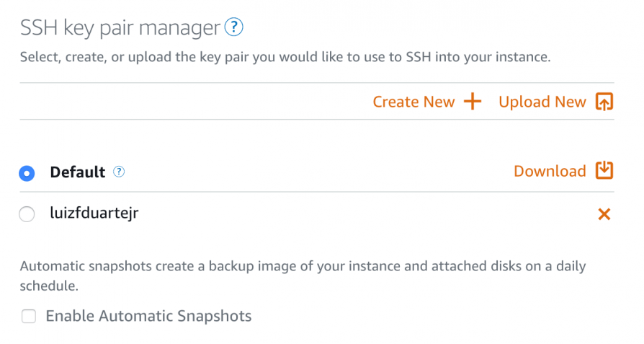
Task: Click the upload arrow icon beside Upload New
Action: 604,101
